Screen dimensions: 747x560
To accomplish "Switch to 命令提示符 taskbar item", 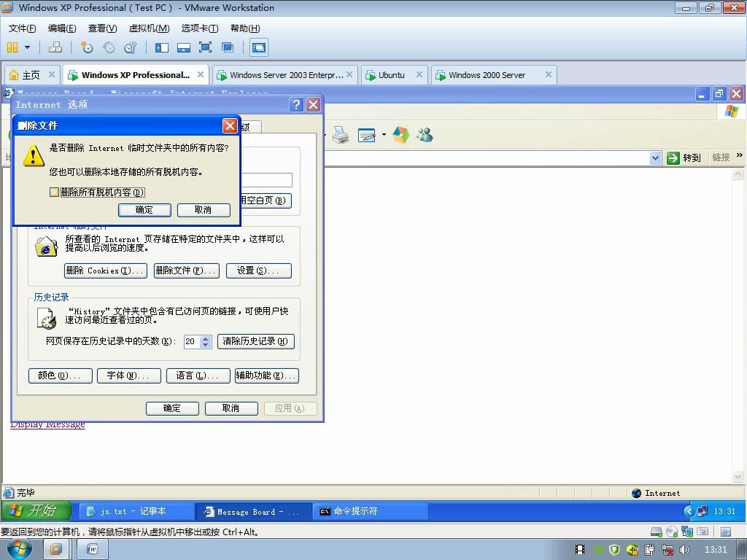I will click(370, 511).
